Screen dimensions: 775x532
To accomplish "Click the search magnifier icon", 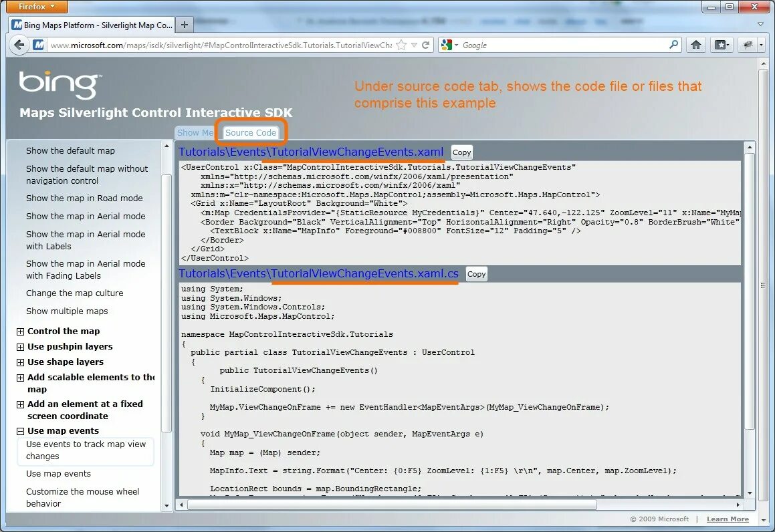I will tap(673, 45).
